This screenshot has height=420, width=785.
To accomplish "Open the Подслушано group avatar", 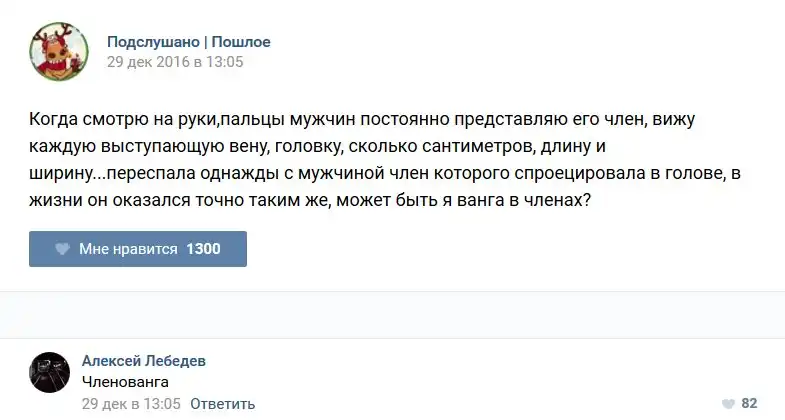I will click(x=57, y=52).
